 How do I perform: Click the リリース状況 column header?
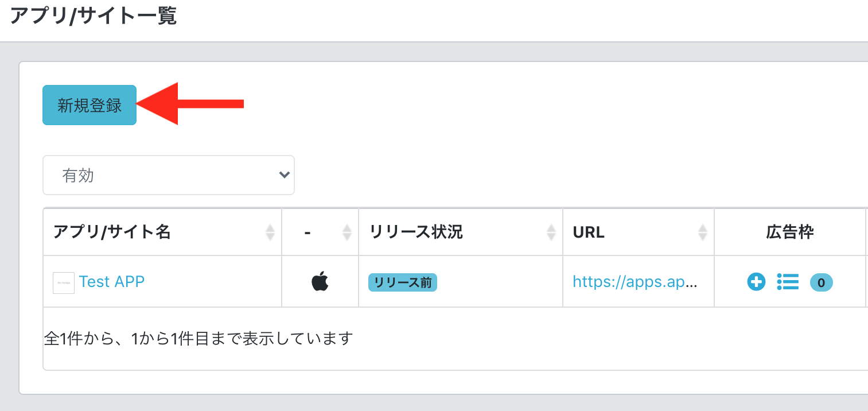[x=415, y=232]
